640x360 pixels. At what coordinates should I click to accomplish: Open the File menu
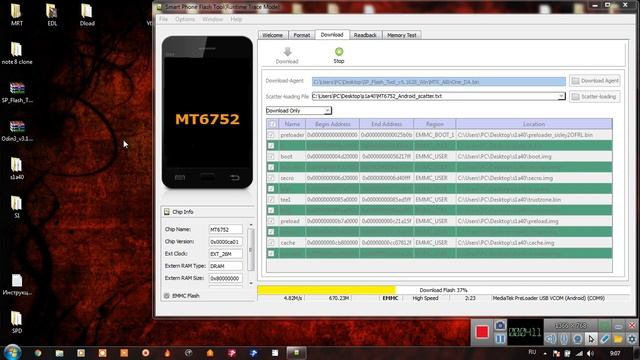coord(163,19)
